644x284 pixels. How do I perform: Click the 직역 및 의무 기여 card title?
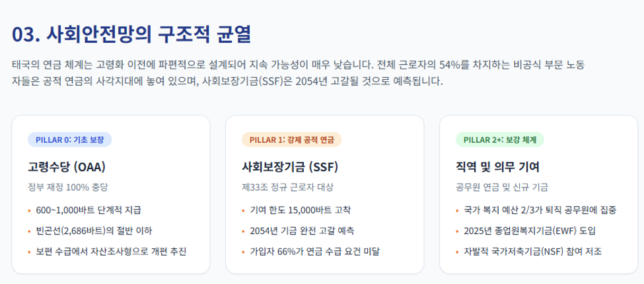point(497,166)
